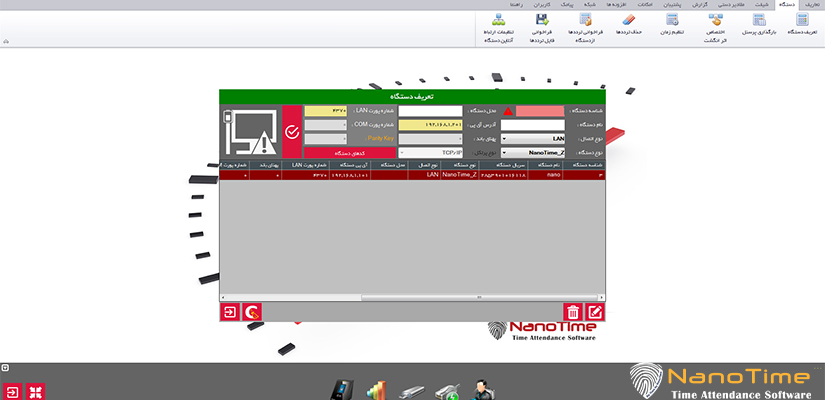This screenshot has width=825, height=400.
Task: Toggle the bottom bar's small corner arrow
Action: pos(5,367)
